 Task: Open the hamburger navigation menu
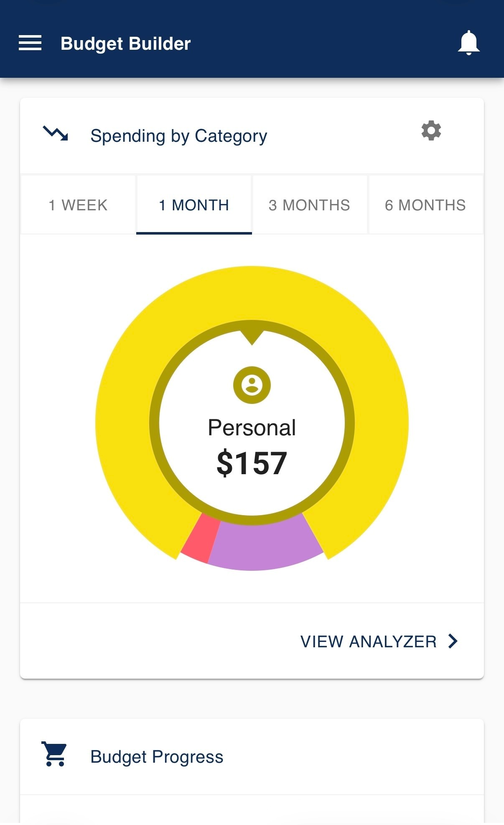(x=30, y=43)
